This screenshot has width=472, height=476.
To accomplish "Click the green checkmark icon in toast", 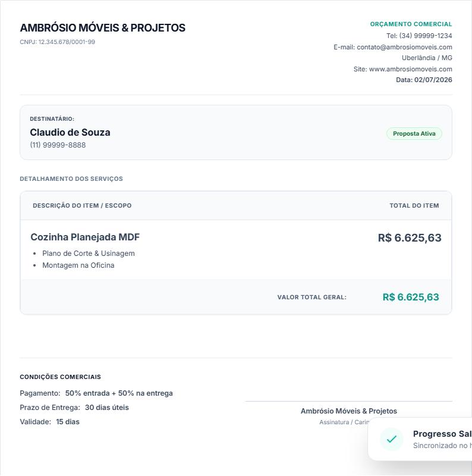I will (x=392, y=439).
